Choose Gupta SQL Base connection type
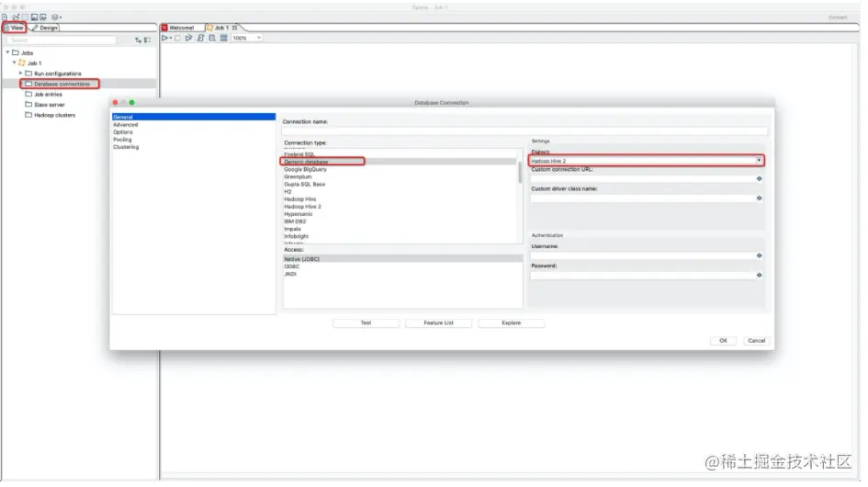Viewport: 868px width, 487px height. 304,184
